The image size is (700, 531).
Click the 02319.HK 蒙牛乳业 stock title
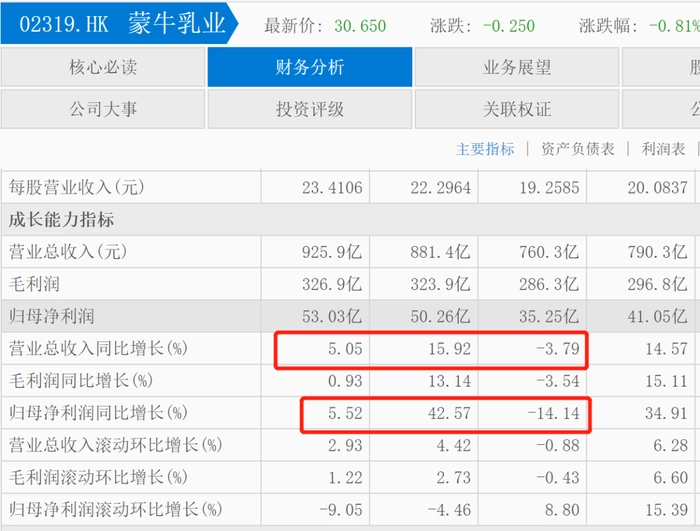118,25
